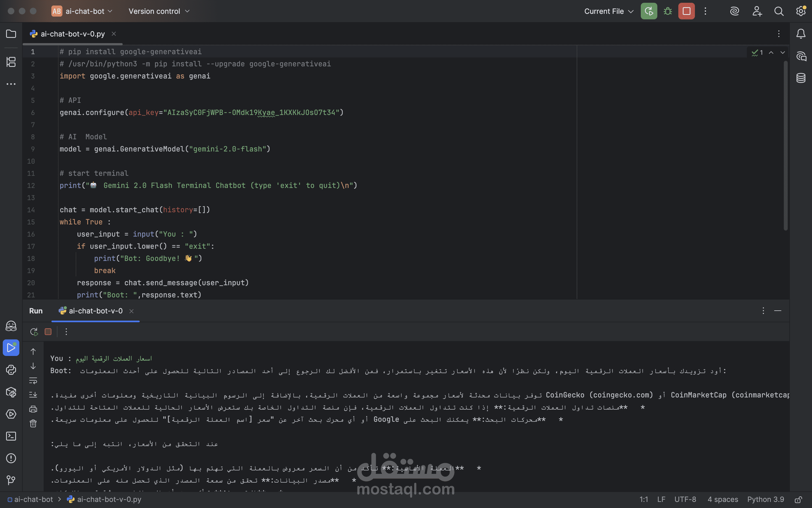Open Search Everywhere magnifier icon
The width and height of the screenshot is (812, 508).
tap(779, 11)
